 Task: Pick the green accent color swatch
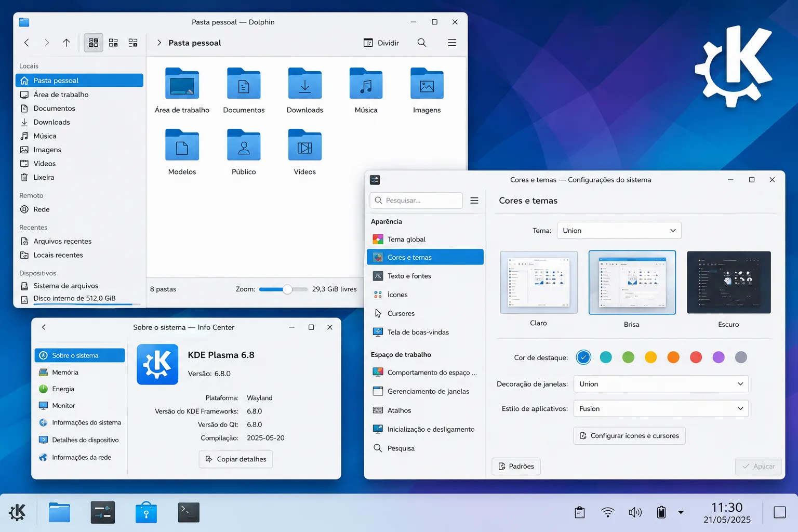coord(628,357)
